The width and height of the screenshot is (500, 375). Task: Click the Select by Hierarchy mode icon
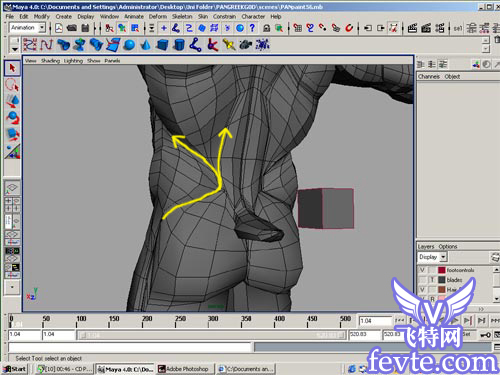(x=109, y=28)
